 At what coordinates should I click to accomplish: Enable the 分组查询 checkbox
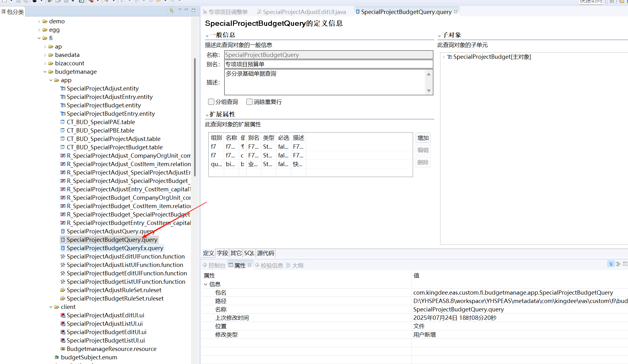211,102
